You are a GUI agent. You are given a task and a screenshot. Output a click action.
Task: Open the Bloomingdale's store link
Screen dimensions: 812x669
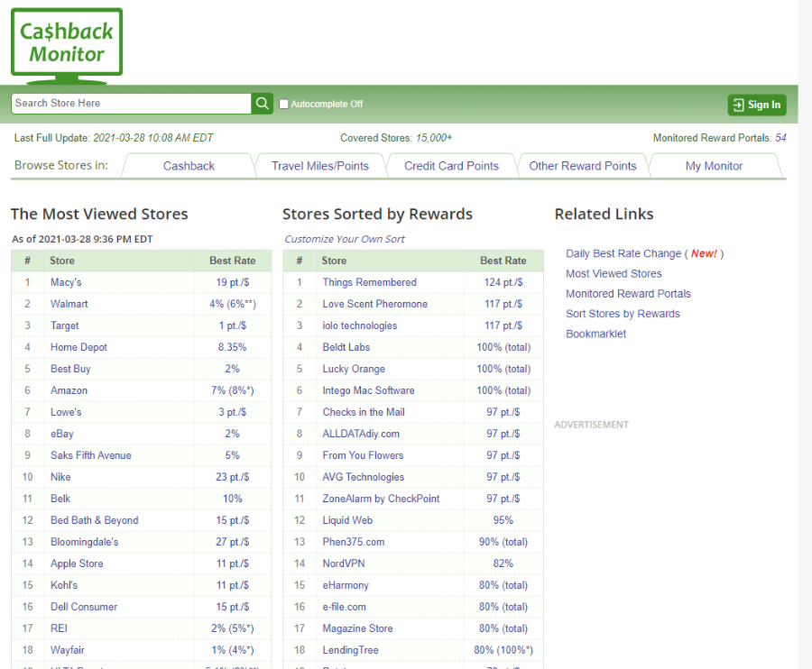coord(85,542)
